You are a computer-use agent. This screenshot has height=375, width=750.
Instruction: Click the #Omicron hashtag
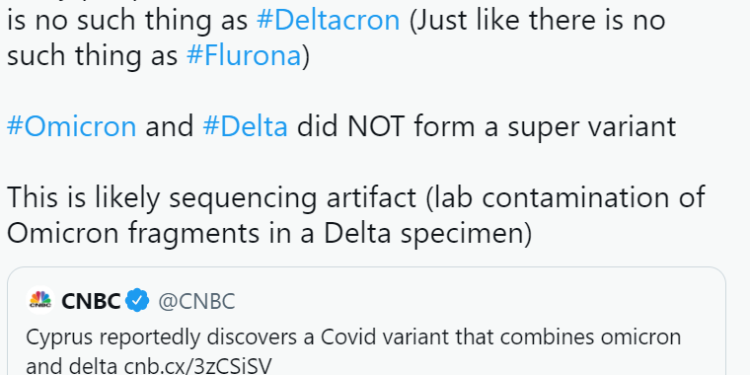pos(72,127)
